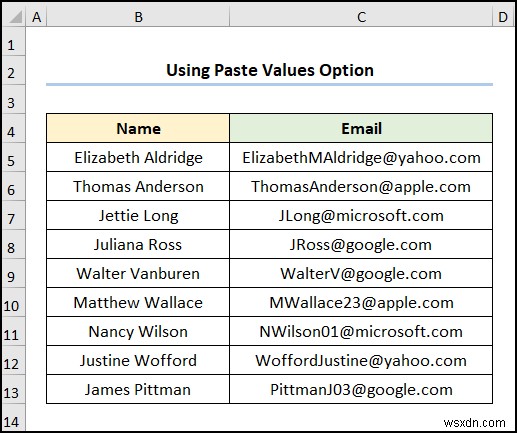Viewport: 517px width, 433px height.
Task: Select column B header
Action: pos(138,17)
